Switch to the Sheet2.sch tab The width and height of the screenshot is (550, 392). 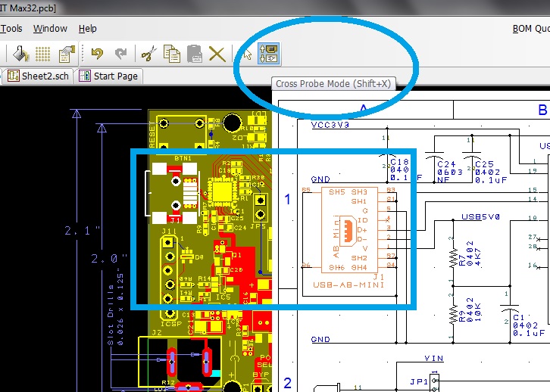(39, 76)
